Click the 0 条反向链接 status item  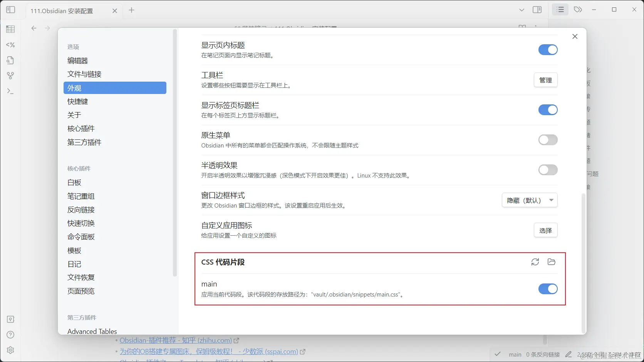coord(543,354)
